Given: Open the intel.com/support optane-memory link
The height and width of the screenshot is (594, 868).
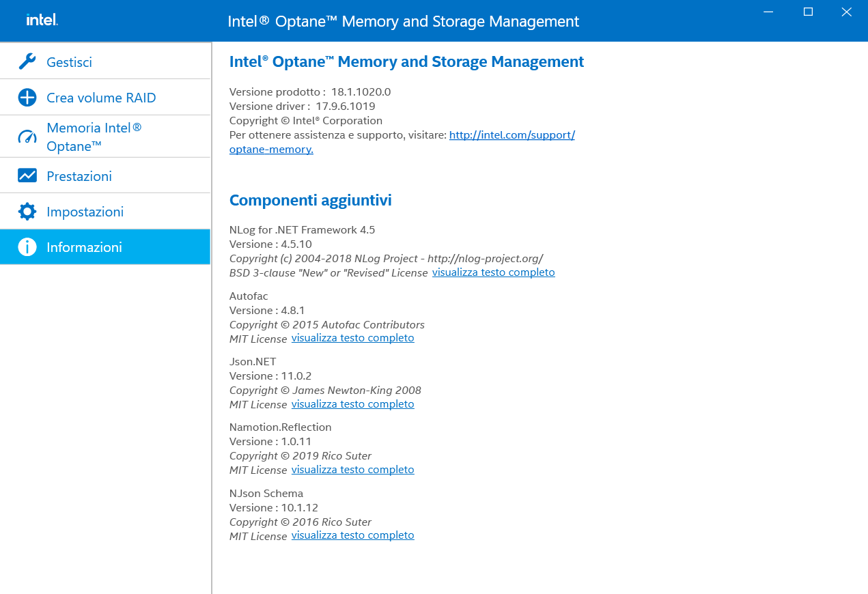Looking at the screenshot, I should point(512,135).
